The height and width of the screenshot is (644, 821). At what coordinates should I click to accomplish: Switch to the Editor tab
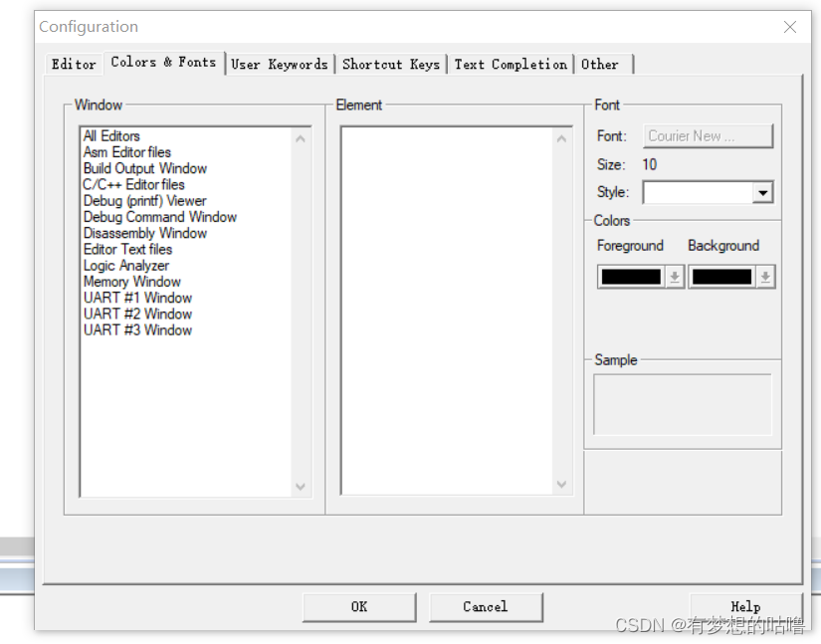(74, 65)
